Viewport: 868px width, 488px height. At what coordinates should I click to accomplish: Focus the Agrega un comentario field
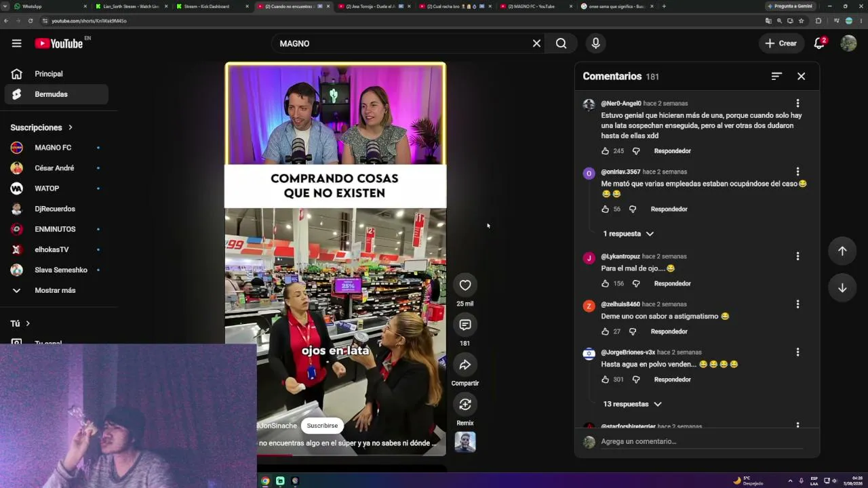(x=701, y=442)
